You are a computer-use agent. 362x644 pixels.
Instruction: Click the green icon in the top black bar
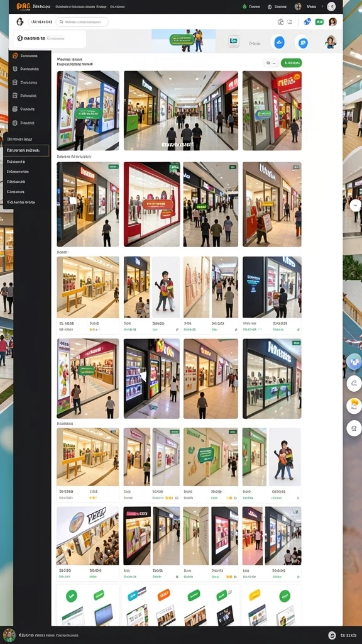[x=244, y=6]
